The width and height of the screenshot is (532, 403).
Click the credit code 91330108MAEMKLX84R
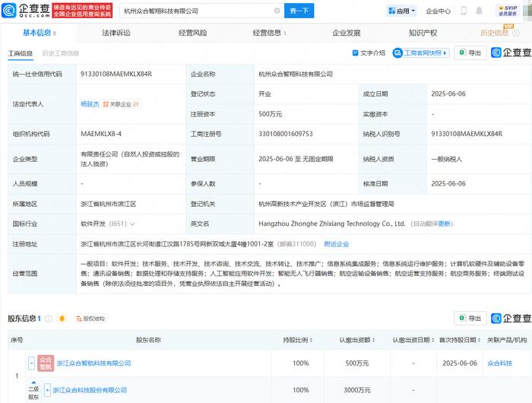[116, 74]
